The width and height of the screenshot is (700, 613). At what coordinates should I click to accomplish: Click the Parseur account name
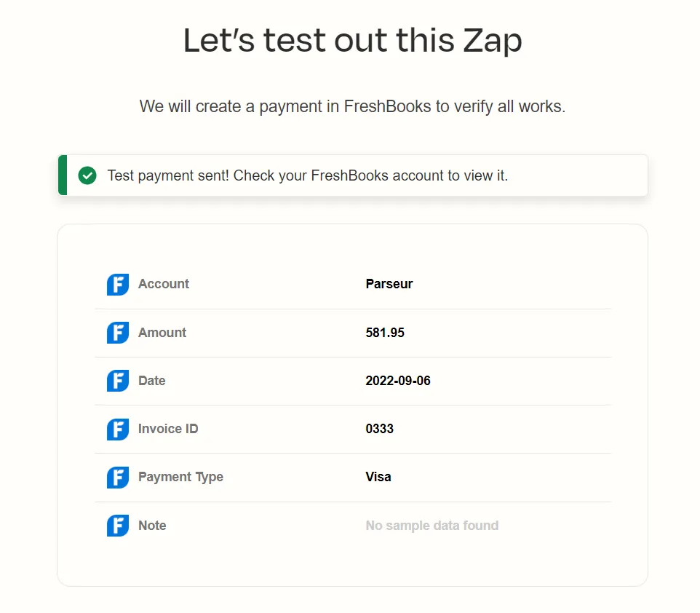tap(389, 284)
